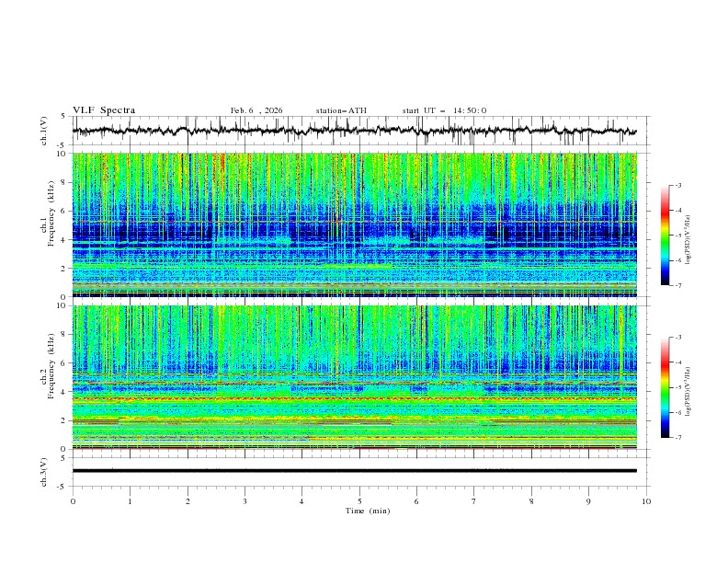
Task: Click the "ch.3(V)" axis label
Action: [x=44, y=472]
